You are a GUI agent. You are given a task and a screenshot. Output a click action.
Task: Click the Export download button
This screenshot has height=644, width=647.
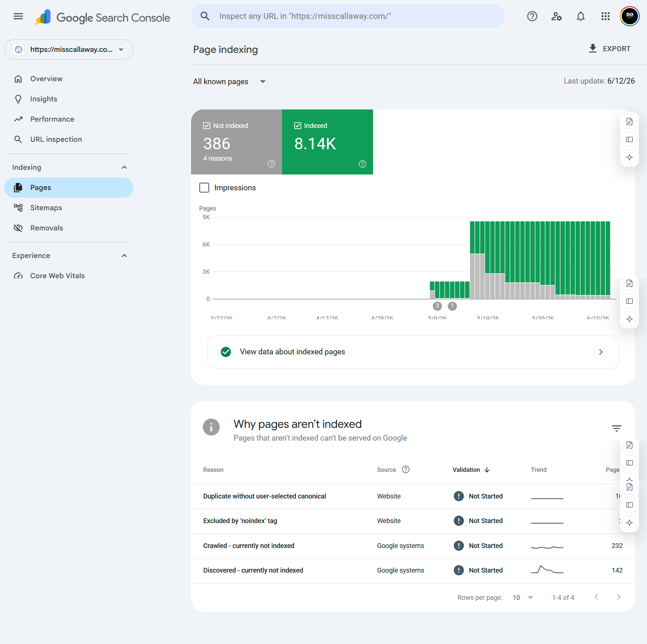610,49
